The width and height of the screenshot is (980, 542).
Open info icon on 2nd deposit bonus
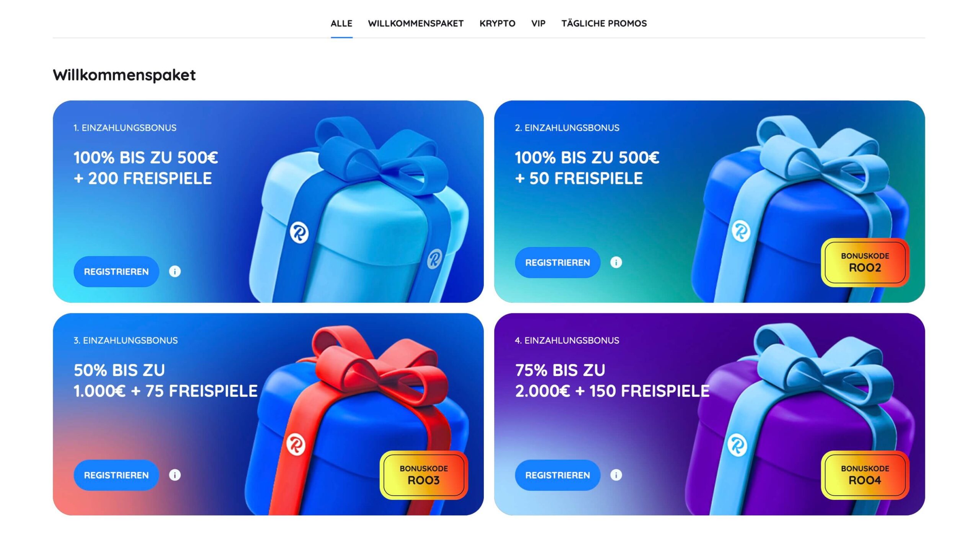pyautogui.click(x=616, y=262)
